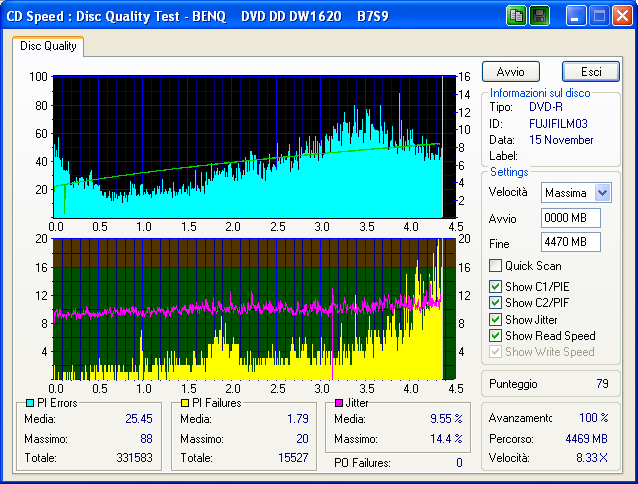Click the PI Failures Massimo value 20
The image size is (638, 484).
[302, 438]
